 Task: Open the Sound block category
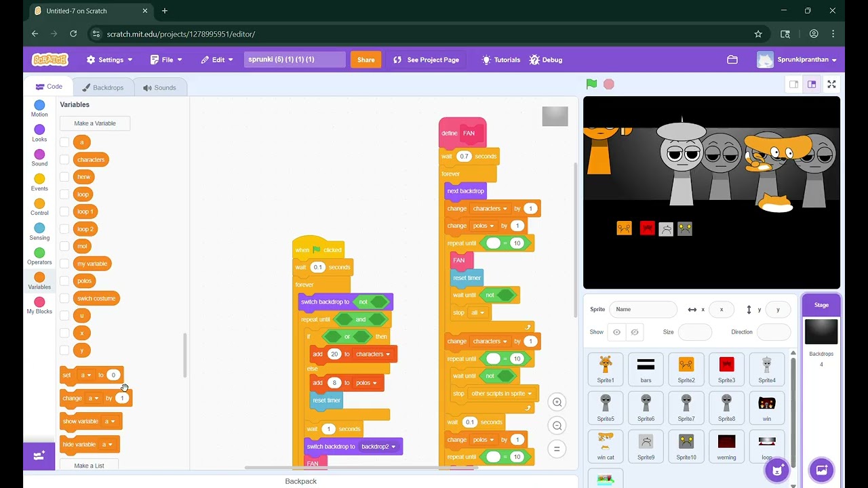39,158
